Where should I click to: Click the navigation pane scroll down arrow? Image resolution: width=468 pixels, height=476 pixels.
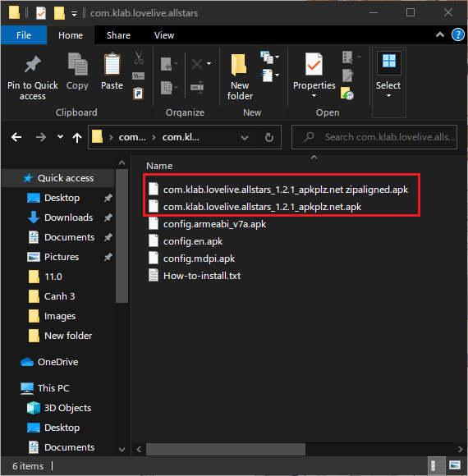coord(122,449)
